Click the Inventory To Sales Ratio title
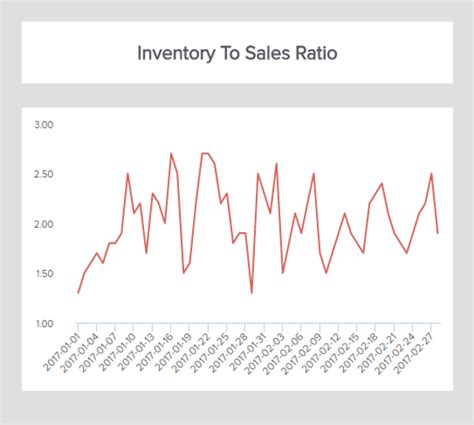This screenshot has height=425, width=474. pyautogui.click(x=237, y=53)
